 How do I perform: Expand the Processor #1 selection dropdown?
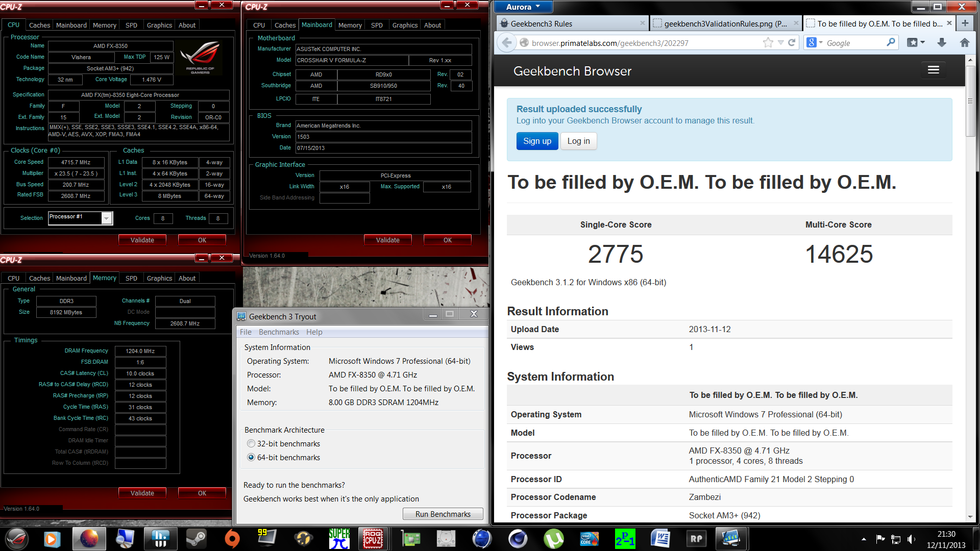[106, 218]
